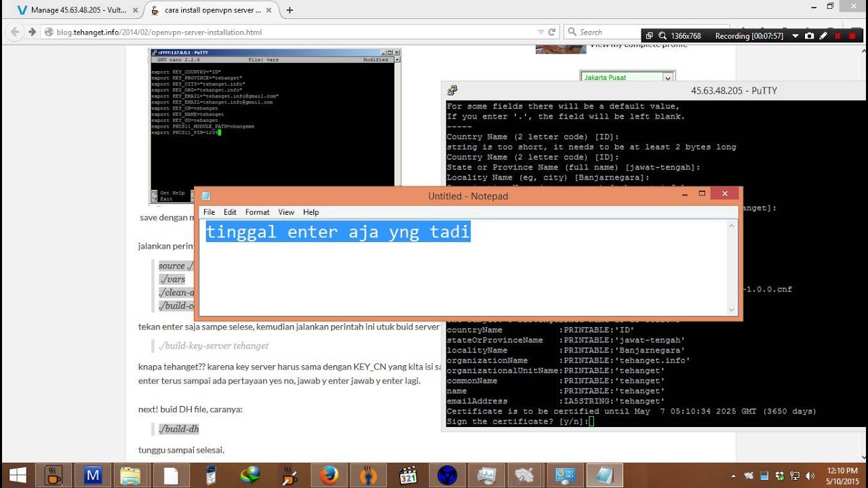Show hidden system tray icons
This screenshot has height=488, width=868.
(x=733, y=476)
